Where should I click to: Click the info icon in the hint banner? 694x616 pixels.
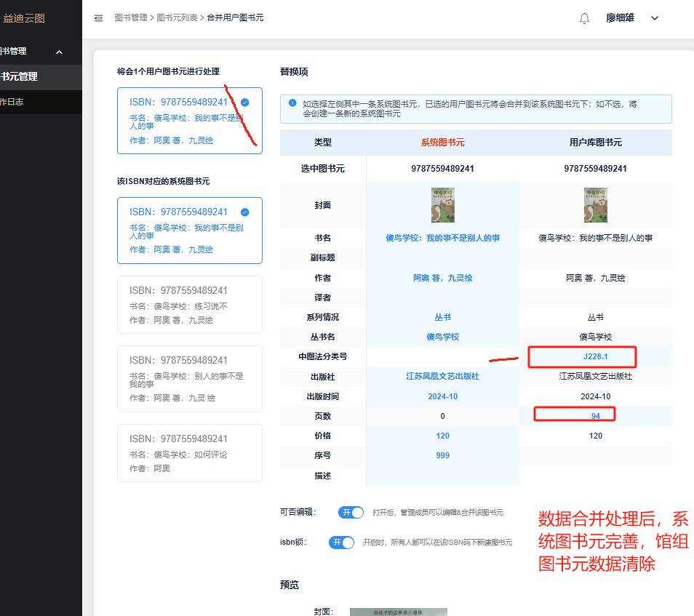click(x=292, y=104)
